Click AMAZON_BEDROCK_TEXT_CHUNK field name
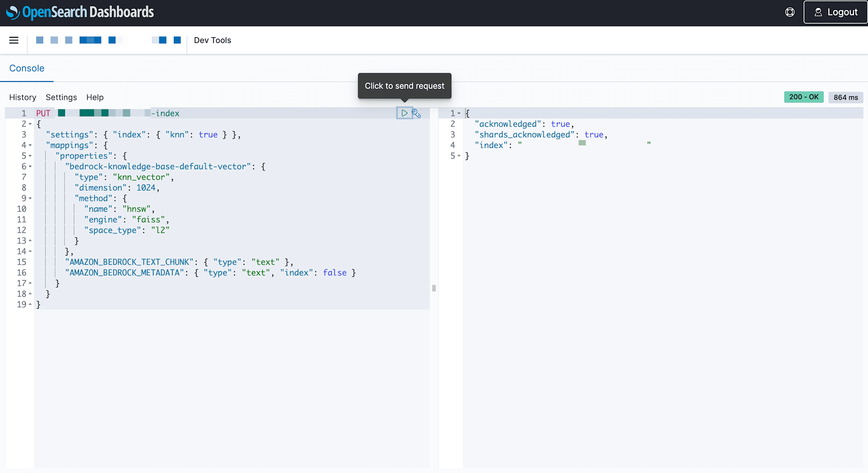Viewport: 868px width, 473px height. tap(129, 262)
